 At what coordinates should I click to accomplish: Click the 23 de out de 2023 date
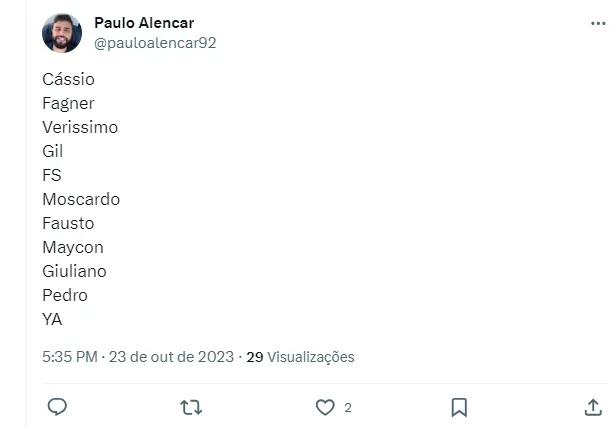pos(171,357)
